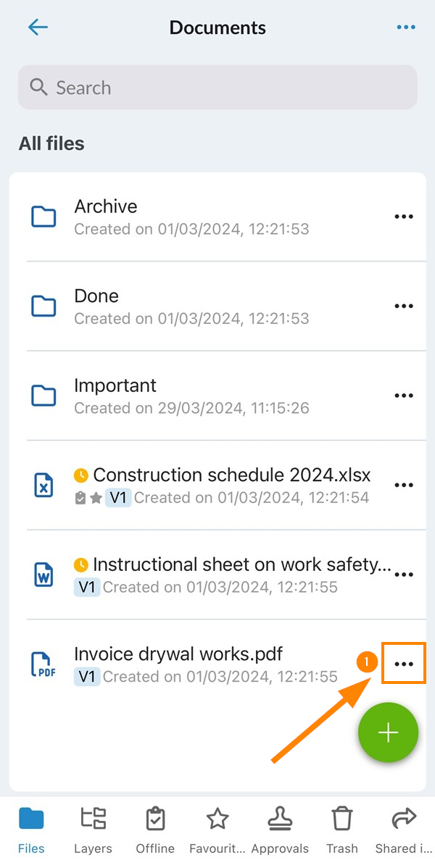Switch to the Layers tab

point(93,830)
